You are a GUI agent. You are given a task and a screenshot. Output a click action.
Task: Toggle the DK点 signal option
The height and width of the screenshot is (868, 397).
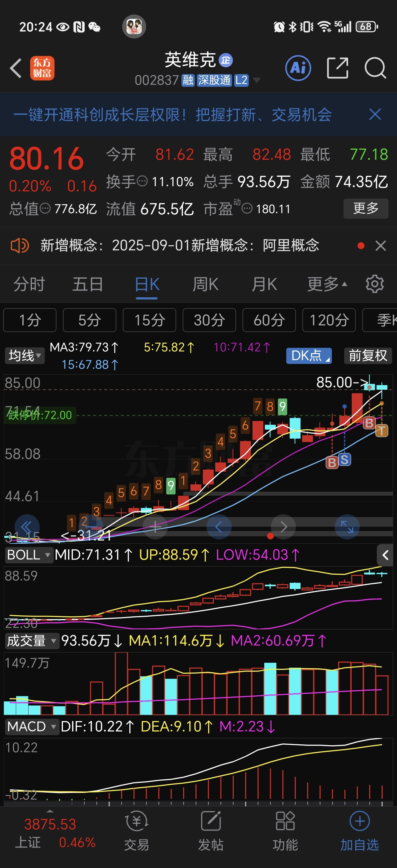tap(309, 356)
